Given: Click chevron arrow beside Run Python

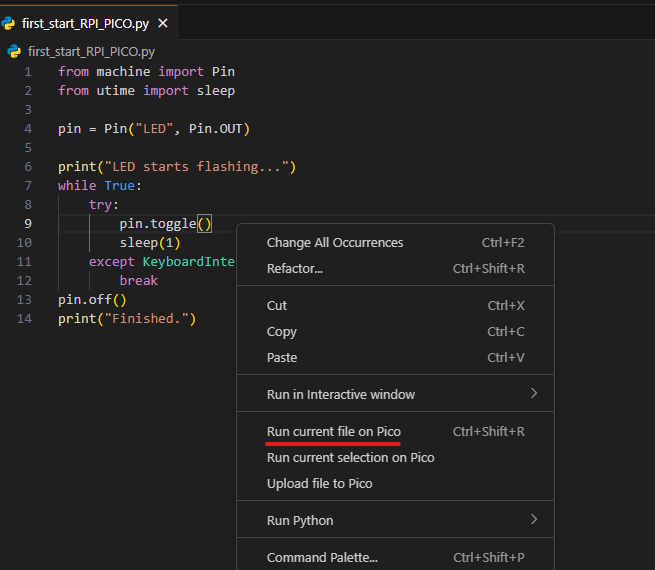Looking at the screenshot, I should 534,519.
